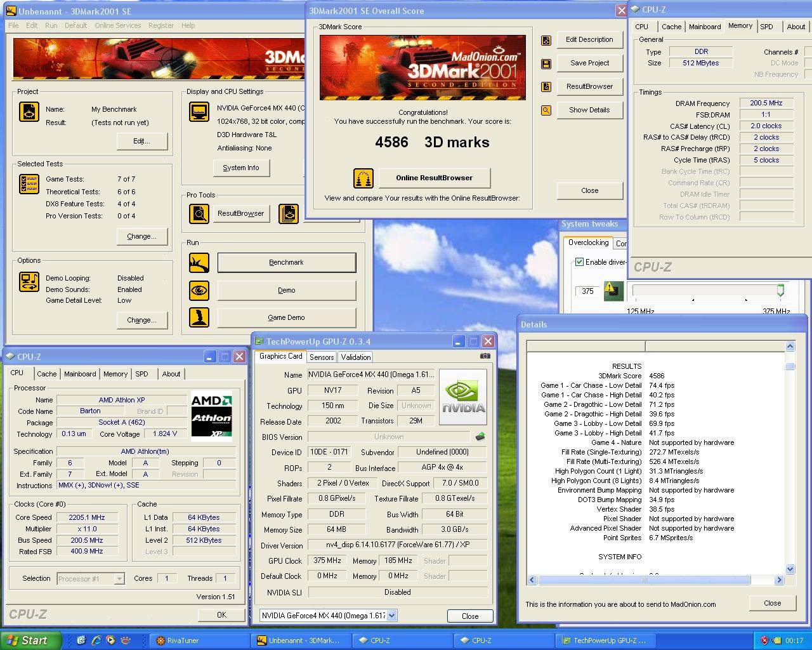Click the Edit... button in Project

click(142, 141)
